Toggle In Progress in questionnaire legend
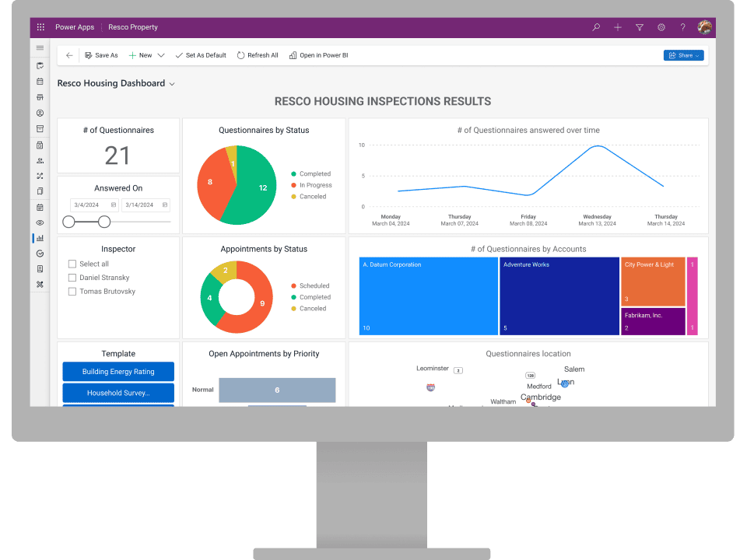Screen dimensions: 747x560 click(311, 185)
